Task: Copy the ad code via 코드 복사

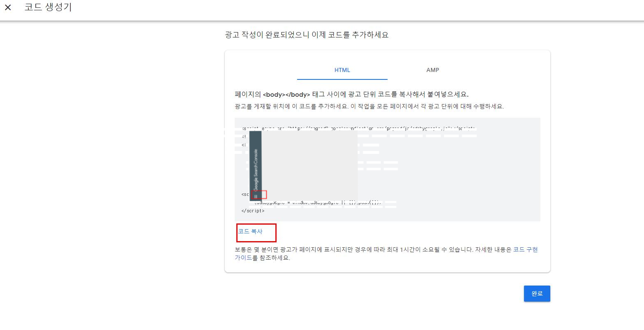Action: (250, 232)
